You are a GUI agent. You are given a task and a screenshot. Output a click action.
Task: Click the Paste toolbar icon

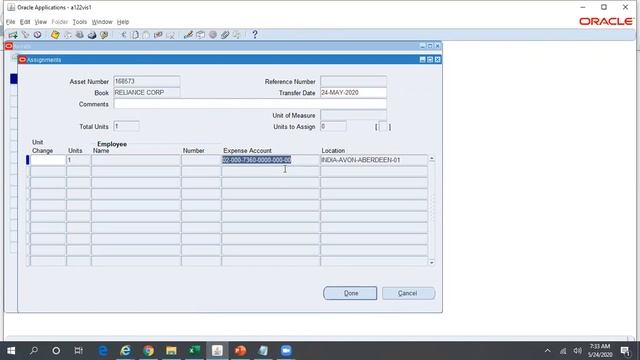(x=146, y=35)
